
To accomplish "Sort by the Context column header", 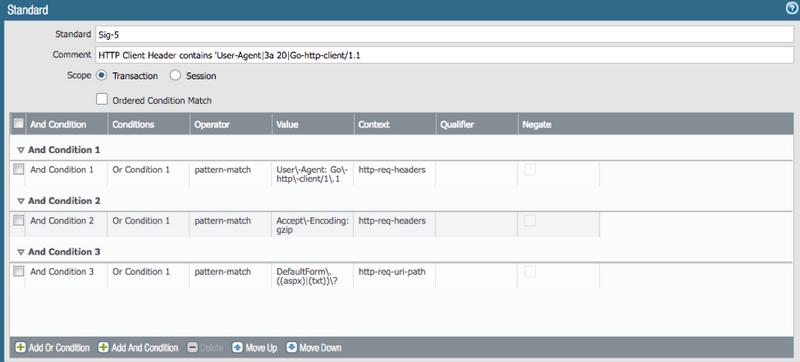I will click(x=395, y=124).
